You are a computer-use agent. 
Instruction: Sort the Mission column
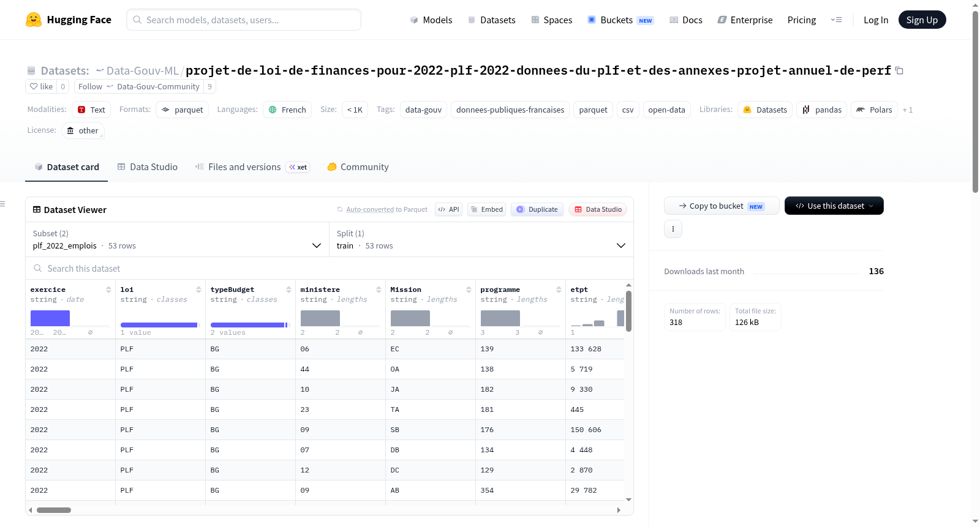pos(469,290)
